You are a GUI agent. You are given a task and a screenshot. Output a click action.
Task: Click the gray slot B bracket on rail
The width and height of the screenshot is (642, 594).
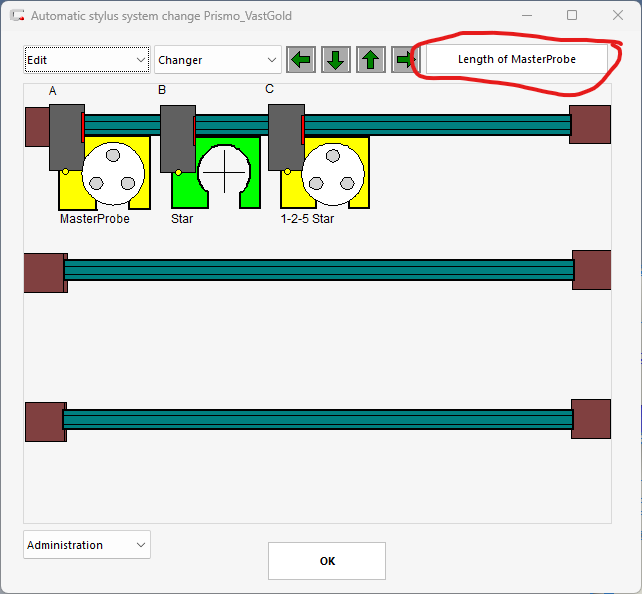click(x=178, y=139)
